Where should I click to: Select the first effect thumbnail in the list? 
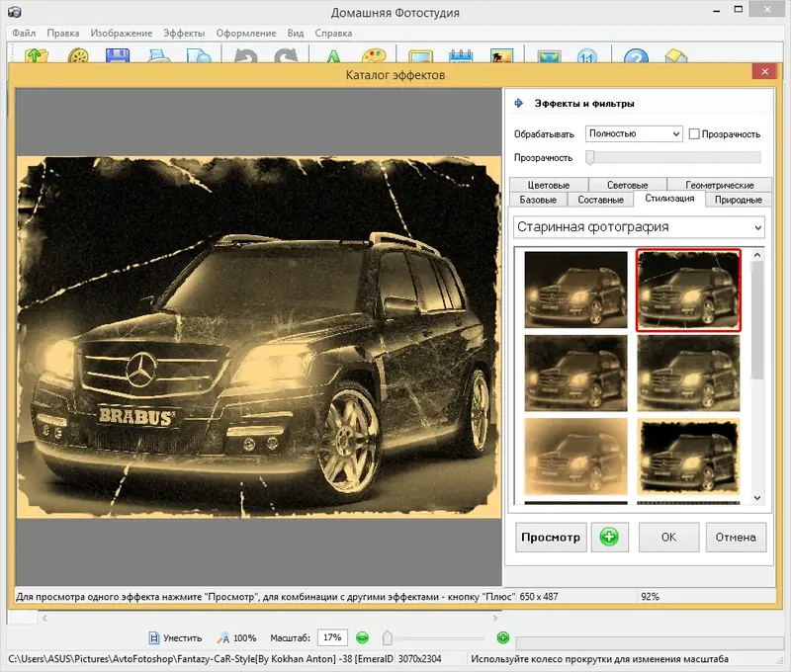pos(575,289)
